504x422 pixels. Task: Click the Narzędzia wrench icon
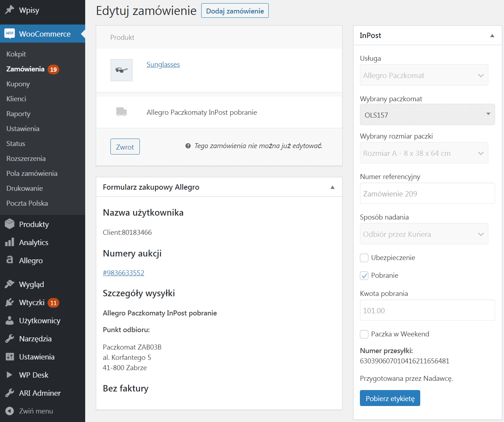pos(10,339)
